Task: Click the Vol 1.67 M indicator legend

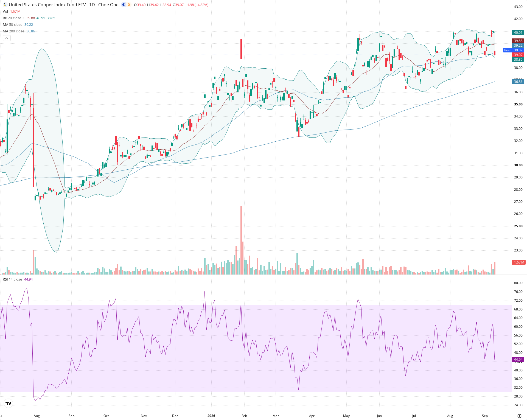Action: tap(12, 11)
